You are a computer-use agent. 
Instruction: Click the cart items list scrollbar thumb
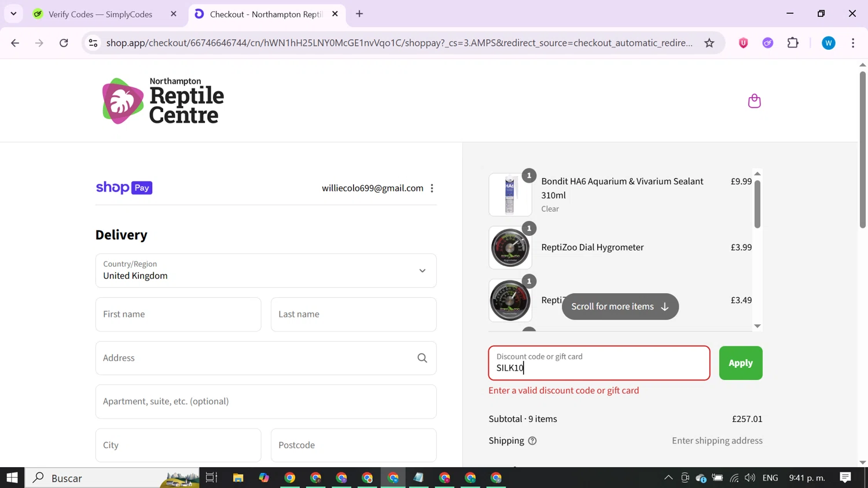(x=757, y=204)
